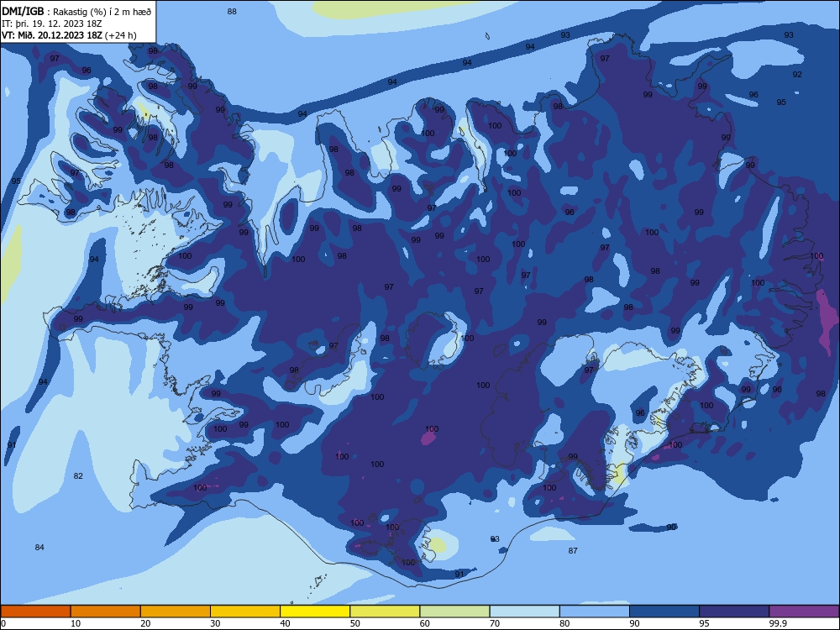Image resolution: width=840 pixels, height=630 pixels.
Task: Click the '90' humidity value on the map
Action: [x=671, y=528]
